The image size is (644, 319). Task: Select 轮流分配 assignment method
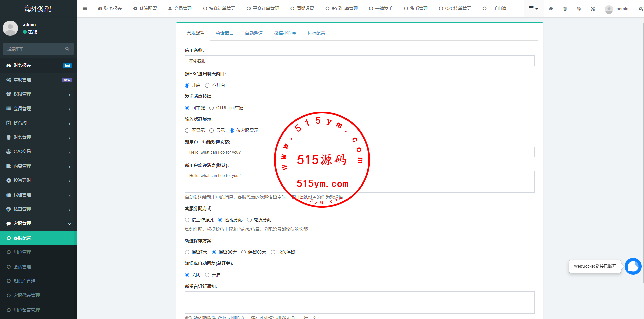coord(249,220)
